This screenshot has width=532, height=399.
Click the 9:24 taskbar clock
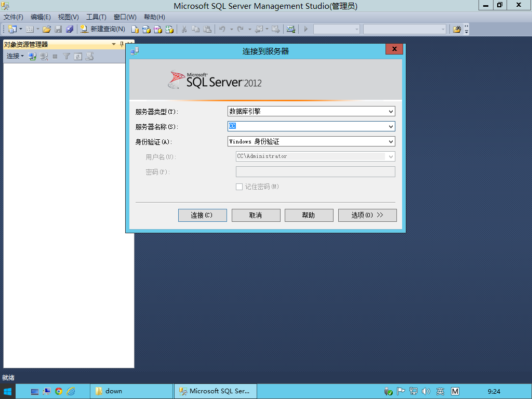pos(494,392)
